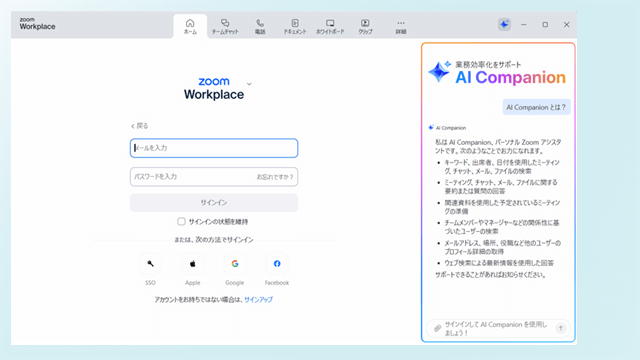Open the Home tab

[190, 27]
